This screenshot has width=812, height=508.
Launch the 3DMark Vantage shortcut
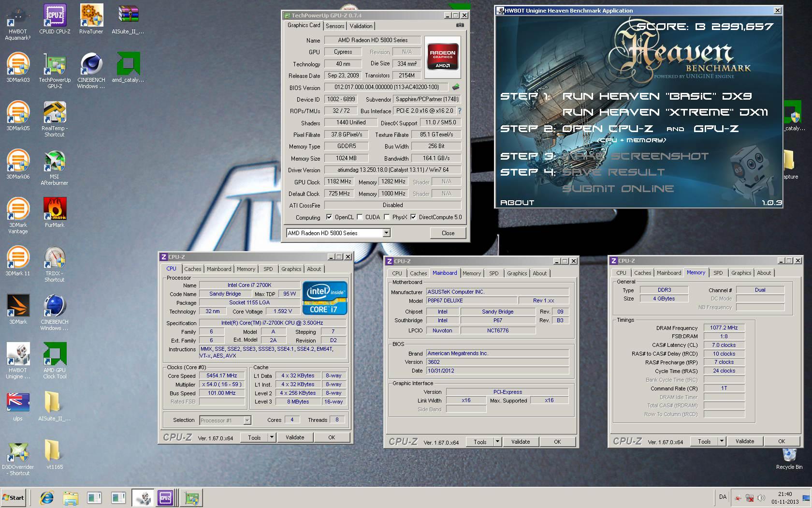click(18, 216)
